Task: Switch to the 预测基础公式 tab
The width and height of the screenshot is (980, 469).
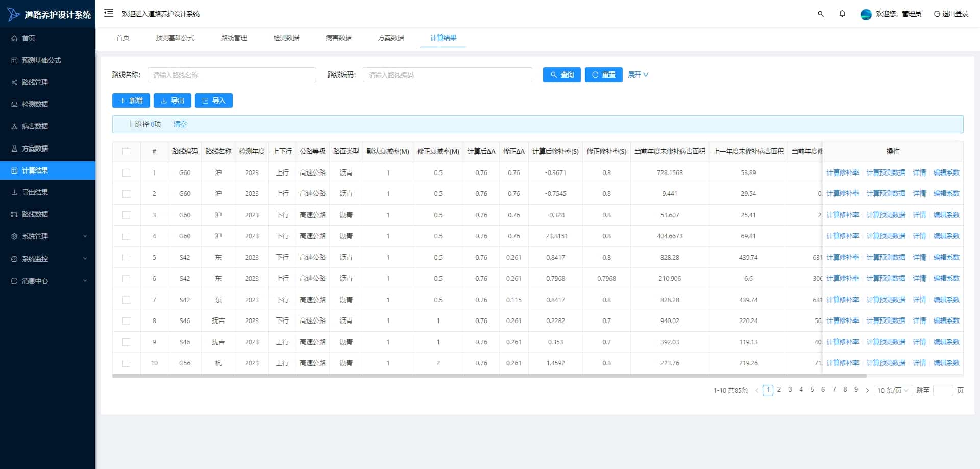Action: tap(175, 38)
